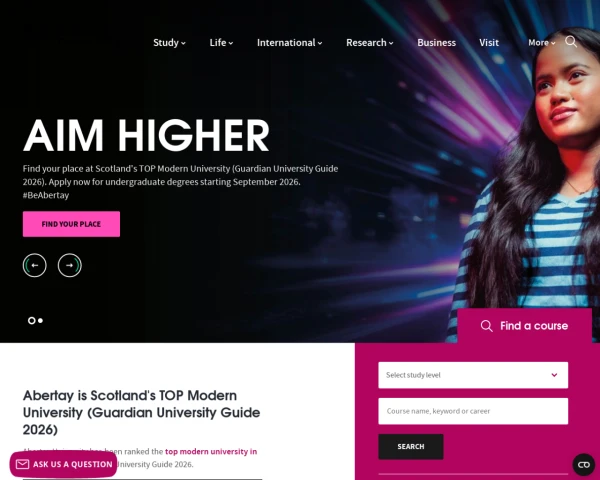Expand the Research menu

click(370, 42)
